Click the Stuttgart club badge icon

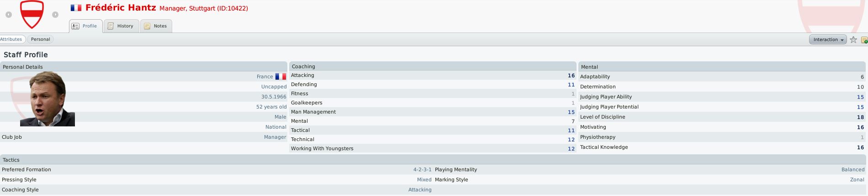[32, 15]
